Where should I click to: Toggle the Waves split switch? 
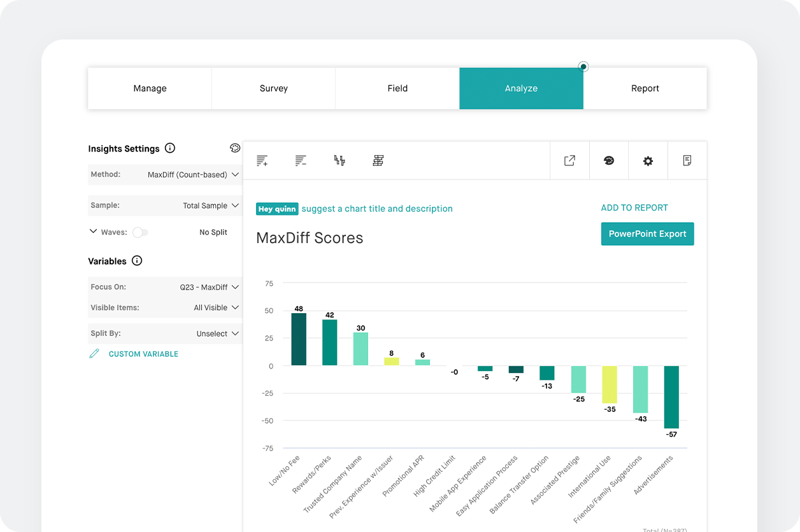(x=140, y=232)
